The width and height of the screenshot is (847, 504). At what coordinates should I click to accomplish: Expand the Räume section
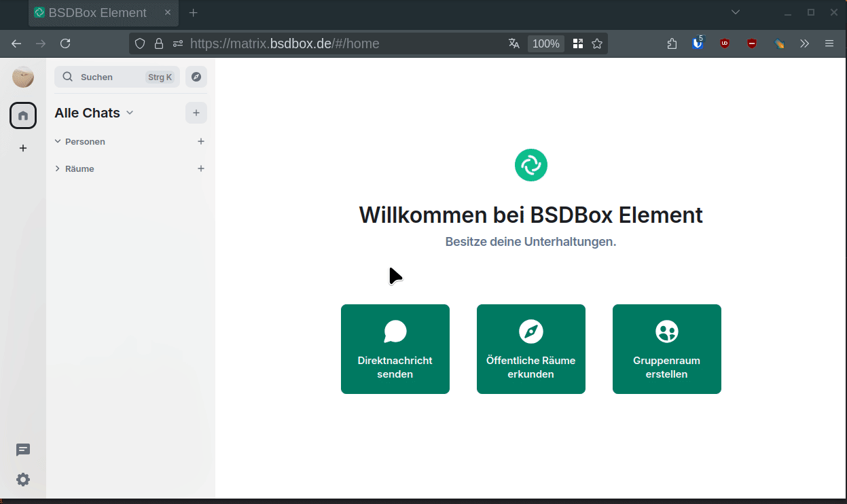click(58, 168)
